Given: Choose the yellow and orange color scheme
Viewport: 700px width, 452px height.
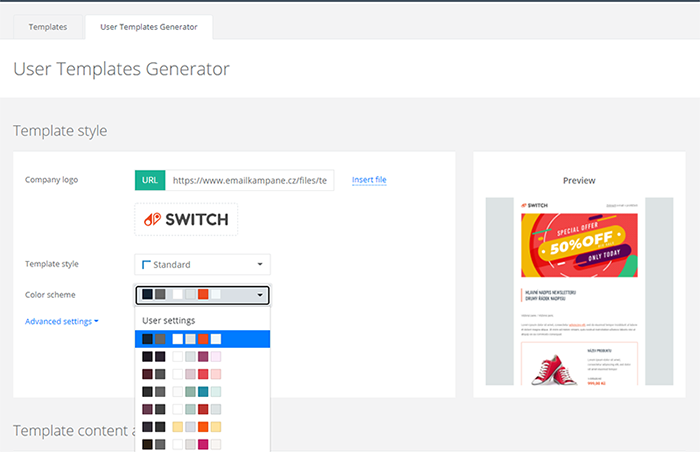Looking at the screenshot, I should pos(202,427).
